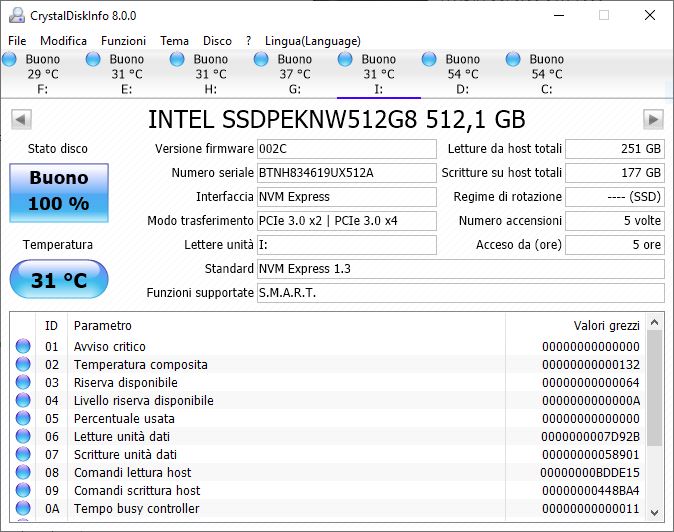Viewport: 674px width, 532px height.
Task: Click the status orb for Livello riserva disponibile
Action: pyautogui.click(x=23, y=400)
